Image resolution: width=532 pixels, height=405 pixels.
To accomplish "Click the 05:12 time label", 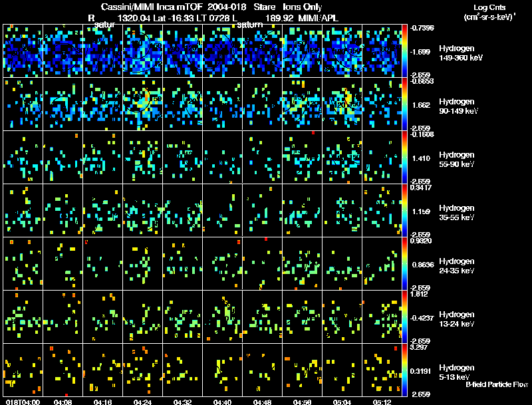I will 382,402.
